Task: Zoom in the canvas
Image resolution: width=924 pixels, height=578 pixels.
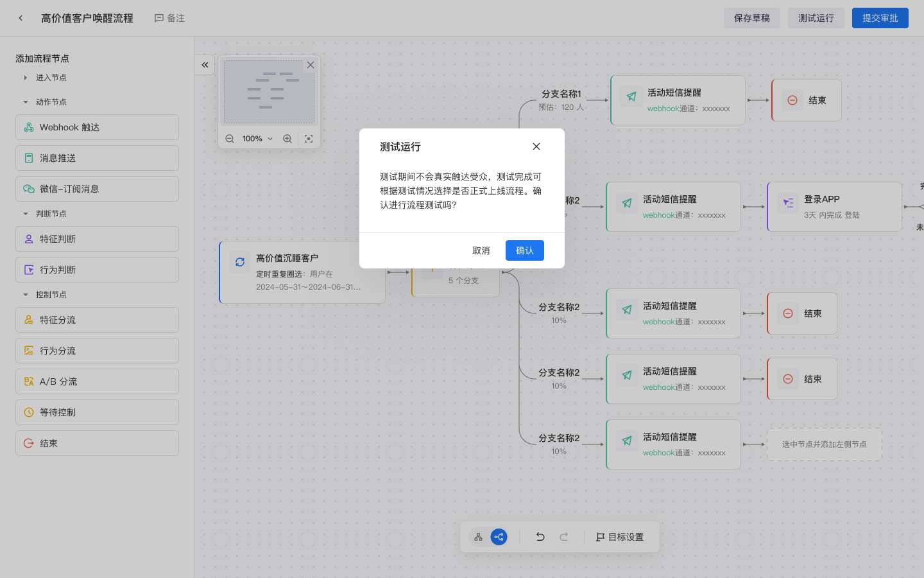Action: coord(287,139)
